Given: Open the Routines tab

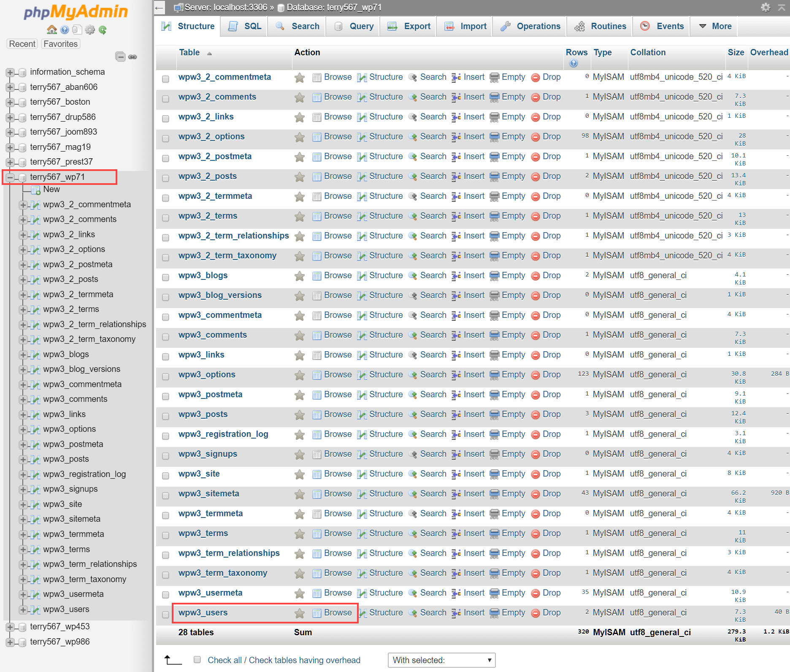Looking at the screenshot, I should pos(600,26).
